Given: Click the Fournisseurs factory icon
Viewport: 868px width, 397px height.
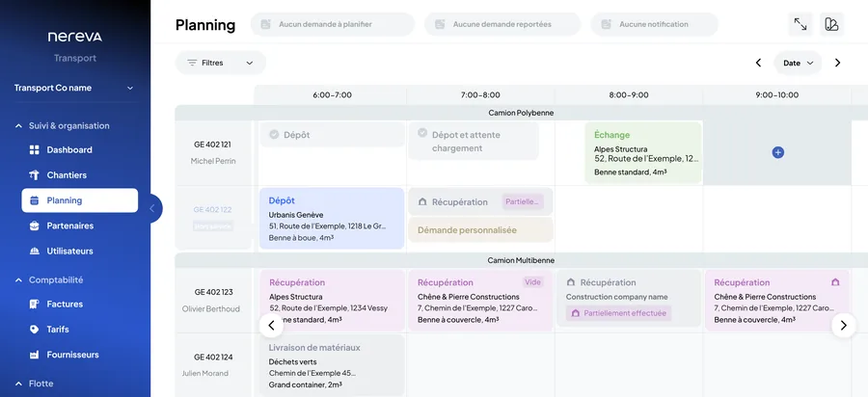Looking at the screenshot, I should point(35,355).
